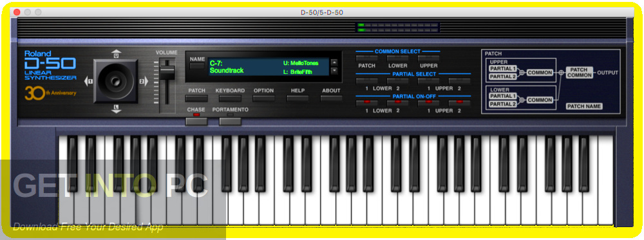Viewport: 644px width, 240px height.
Task: Close the D-50 window with red button
Action: pyautogui.click(x=17, y=12)
